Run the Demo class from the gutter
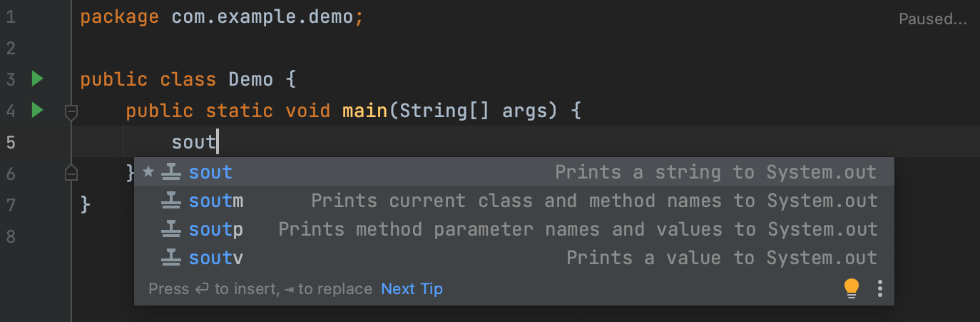 (x=38, y=79)
